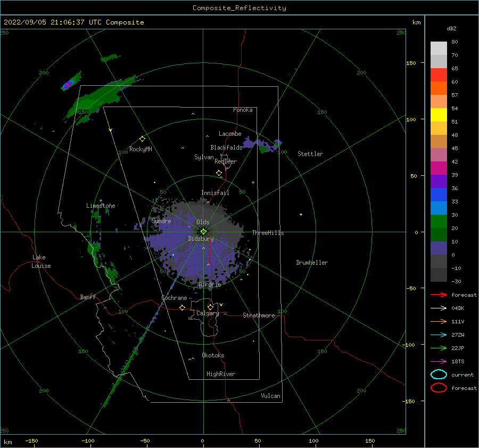Viewport: 479px width, 448px height.
Task: Click the yellow diamond marker below RedDeer
Action: 219,173
